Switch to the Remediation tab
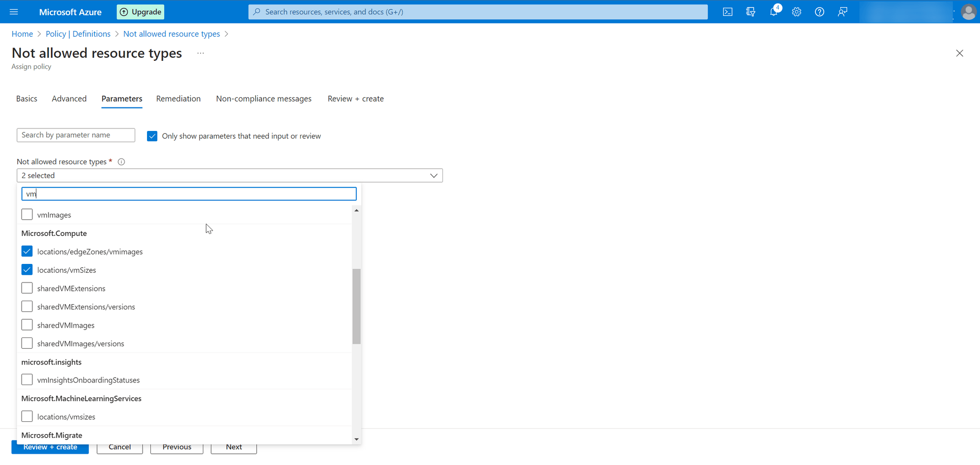This screenshot has height=465, width=980. coord(178,99)
